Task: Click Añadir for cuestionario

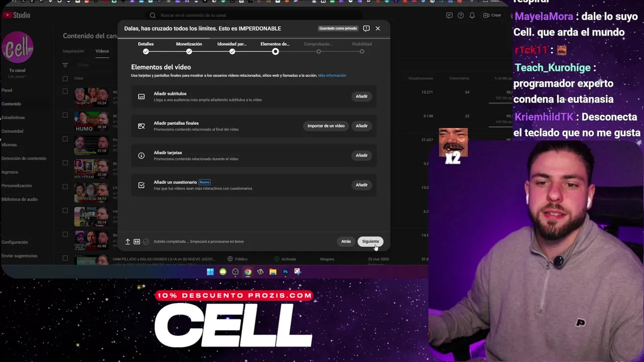Action: coord(362,185)
